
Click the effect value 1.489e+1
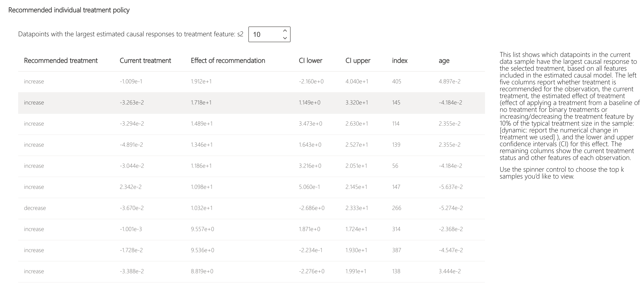[x=202, y=124]
